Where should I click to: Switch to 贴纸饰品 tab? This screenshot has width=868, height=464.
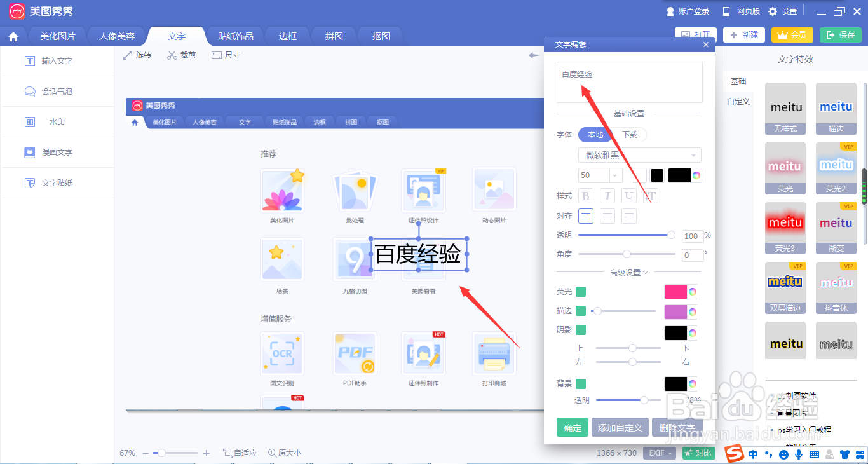(235, 36)
